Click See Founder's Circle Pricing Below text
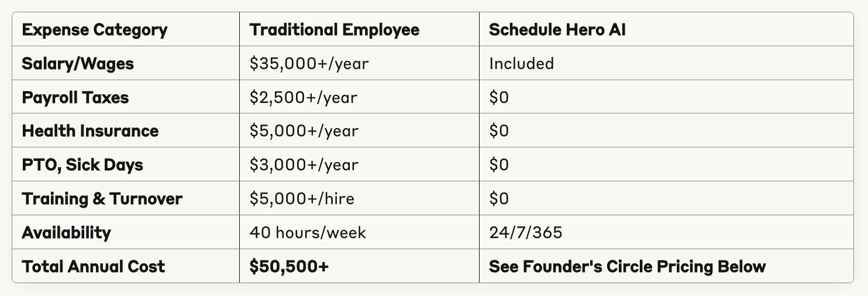This screenshot has height=296, width=868. click(x=627, y=266)
